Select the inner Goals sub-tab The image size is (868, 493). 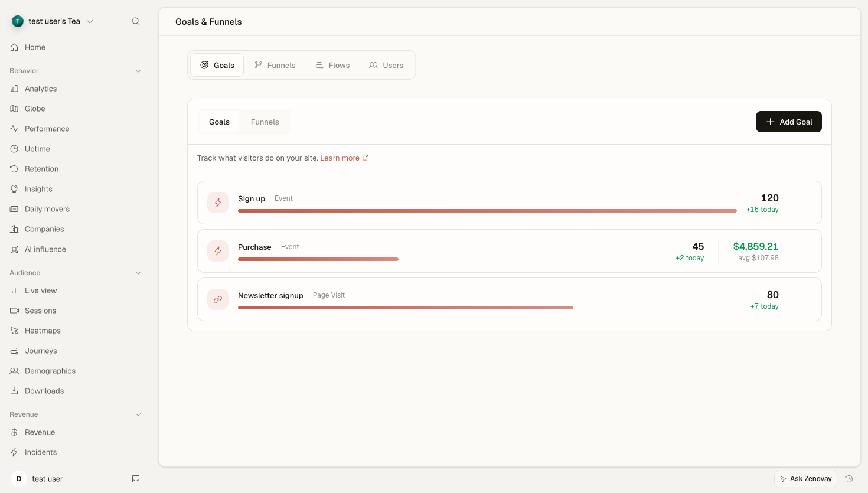coord(219,122)
